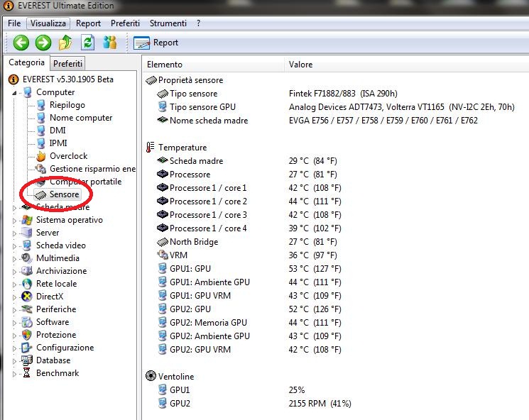
Task: Click the Rete locale globe icon
Action: coord(27,284)
